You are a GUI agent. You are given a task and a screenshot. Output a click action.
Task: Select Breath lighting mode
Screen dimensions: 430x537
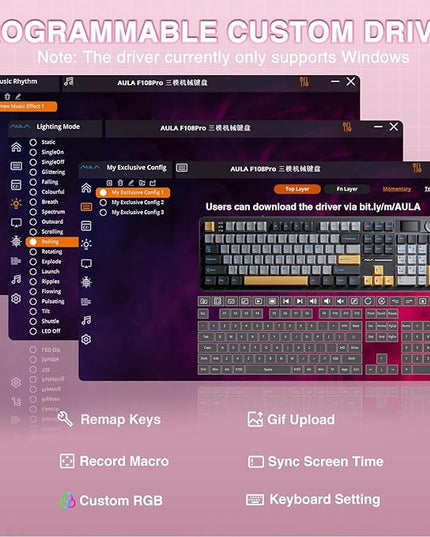tap(44, 202)
